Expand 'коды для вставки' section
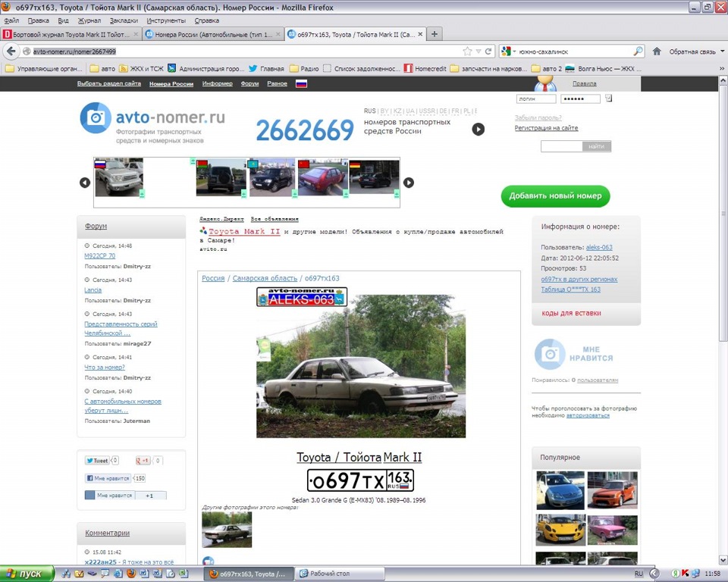 coord(571,313)
